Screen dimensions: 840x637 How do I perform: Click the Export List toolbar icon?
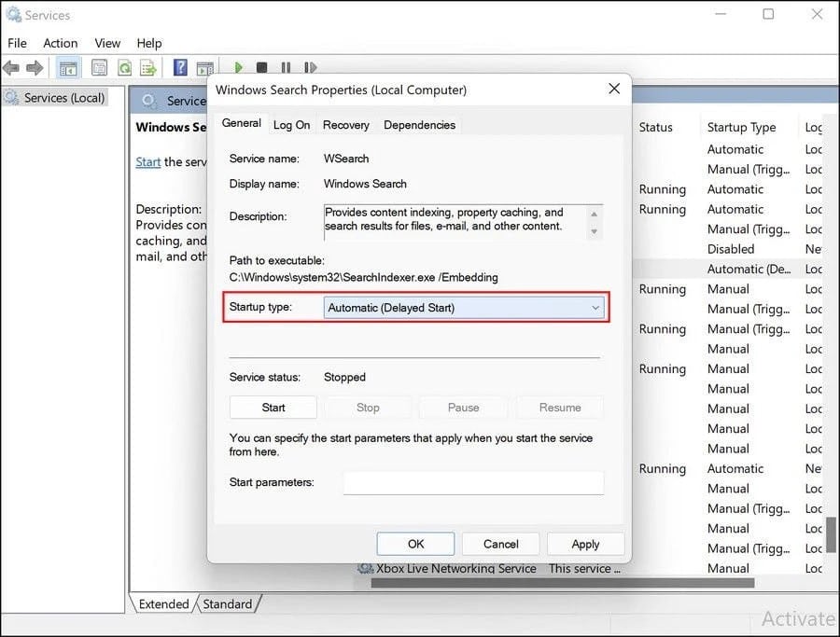click(x=147, y=67)
